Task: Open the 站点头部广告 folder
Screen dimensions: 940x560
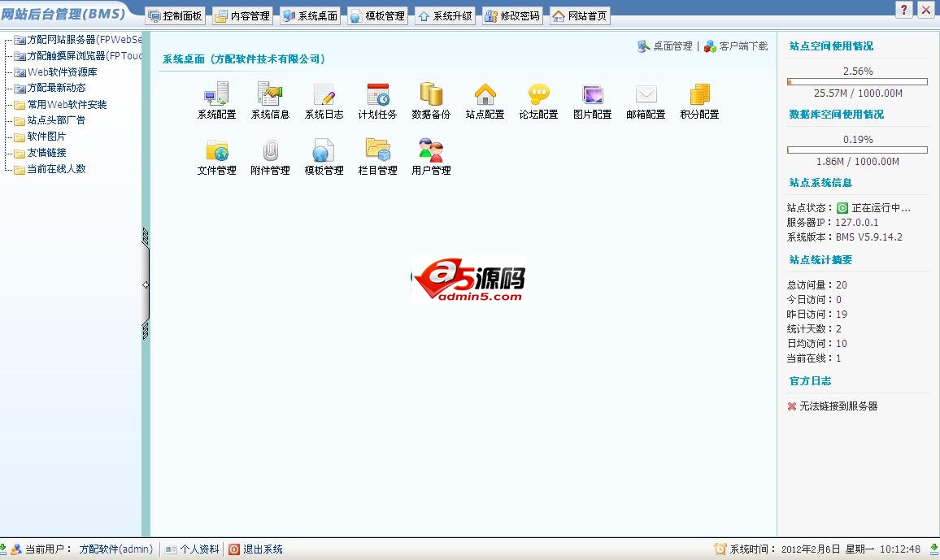Action: pos(50,120)
